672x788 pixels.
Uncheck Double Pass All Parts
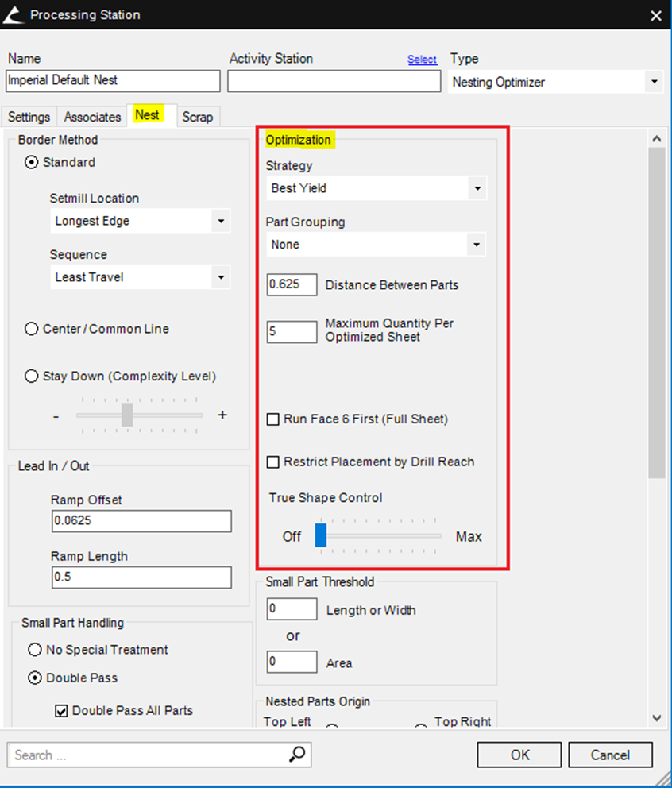(x=61, y=711)
